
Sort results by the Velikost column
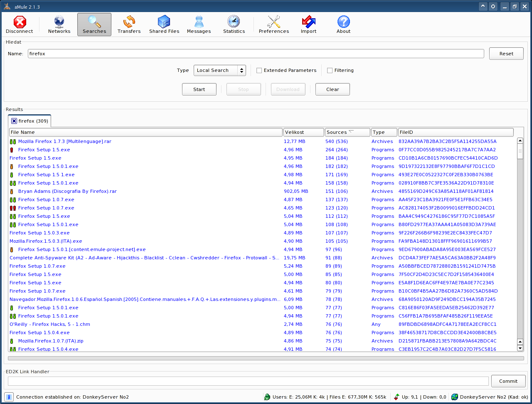304,132
